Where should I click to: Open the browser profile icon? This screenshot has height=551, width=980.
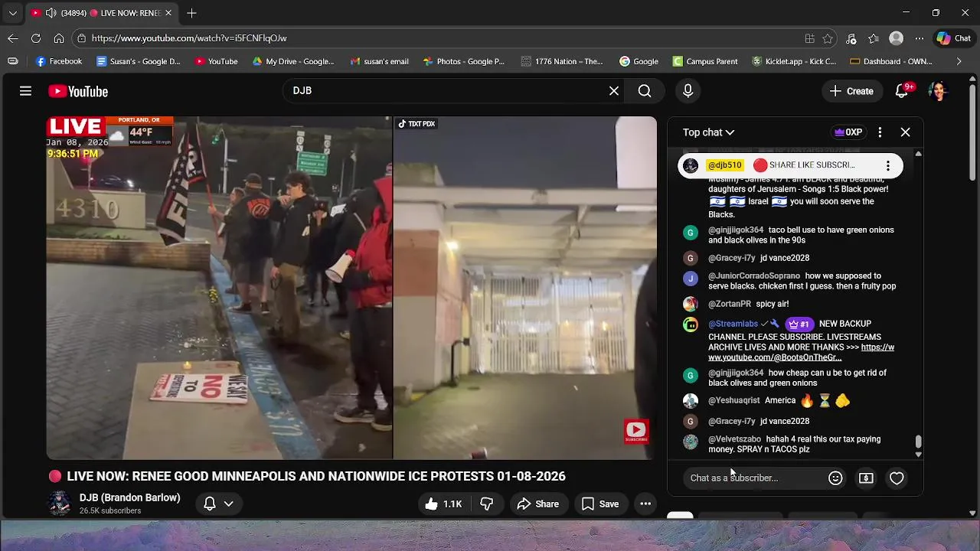897,38
